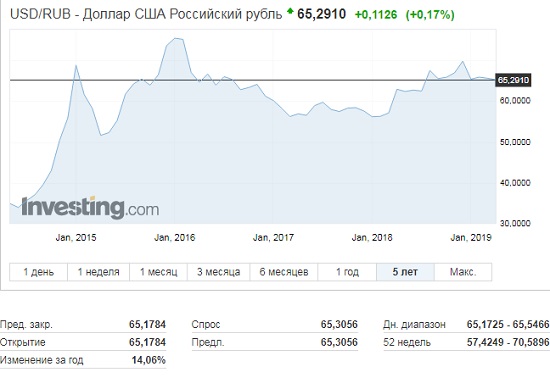Viewport: 550px width, 389px height.
Task: Switch chart to 1 месяц range
Action: point(159,272)
